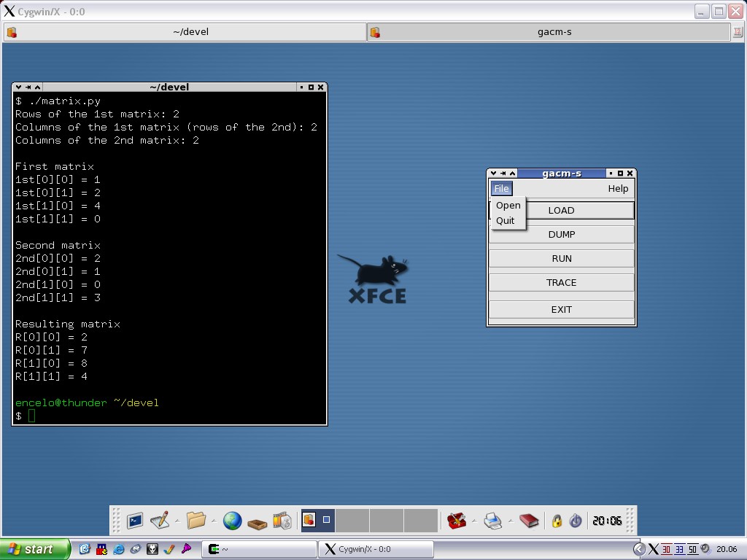Shade the ~/devel window with the up-arrow button
747x560 pixels.
(38, 87)
